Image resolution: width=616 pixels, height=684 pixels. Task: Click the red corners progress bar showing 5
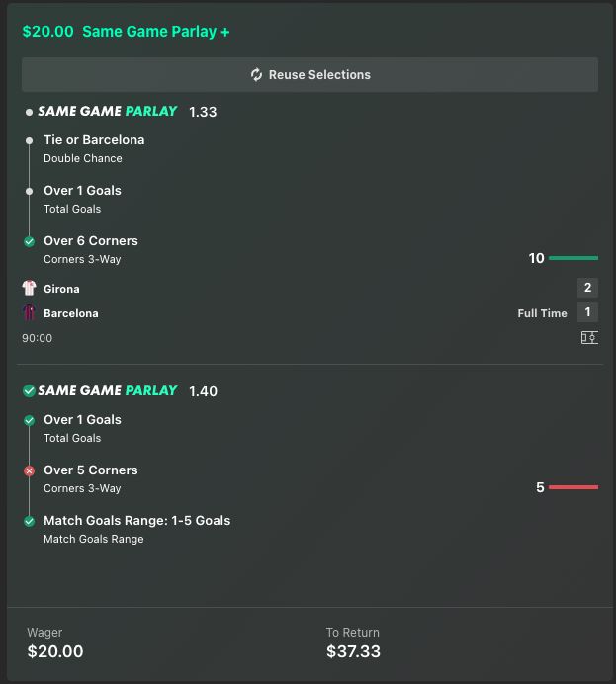click(x=573, y=487)
